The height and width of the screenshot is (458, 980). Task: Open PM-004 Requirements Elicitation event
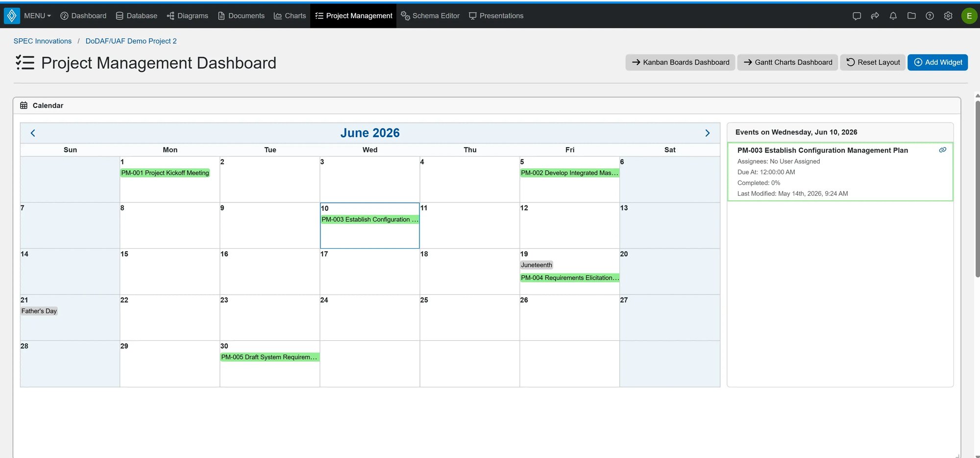pyautogui.click(x=570, y=278)
